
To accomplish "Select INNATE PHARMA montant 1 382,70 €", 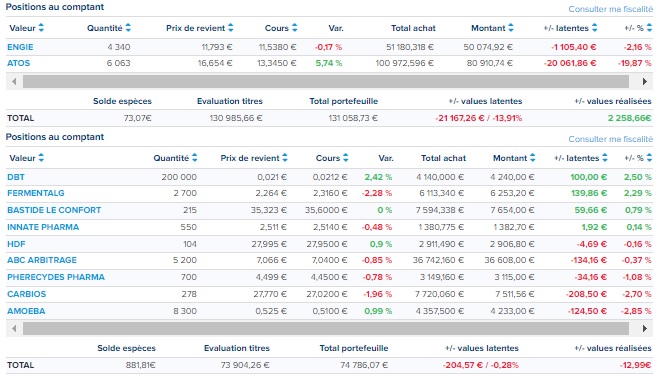I will [x=513, y=227].
